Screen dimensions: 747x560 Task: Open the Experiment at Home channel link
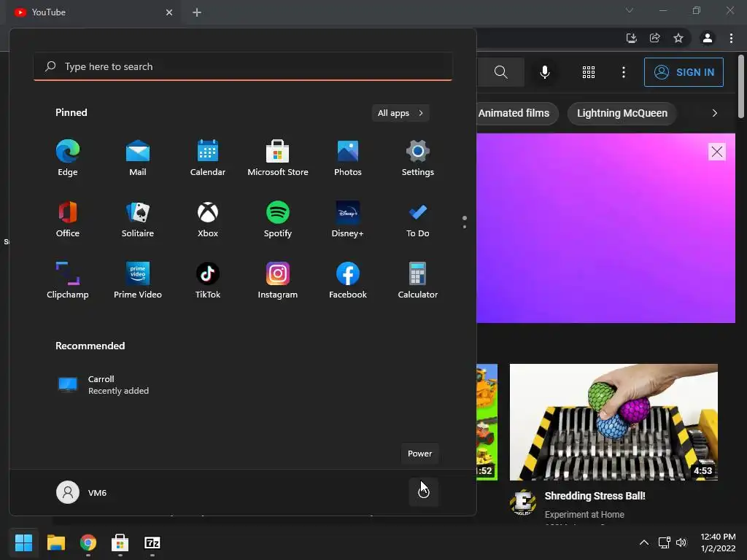point(584,515)
